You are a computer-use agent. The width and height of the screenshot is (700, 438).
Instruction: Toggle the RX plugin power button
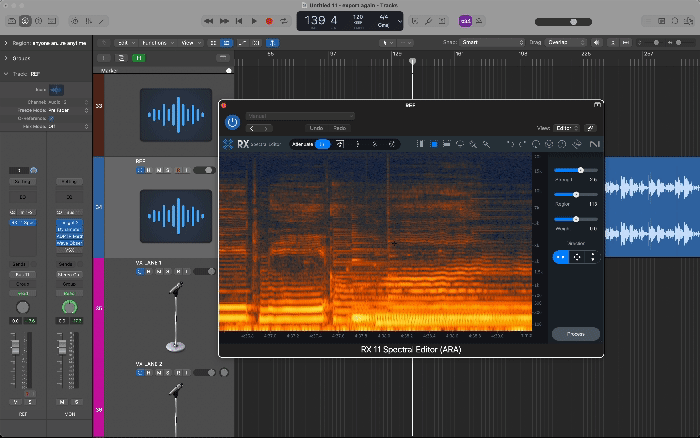coord(232,122)
